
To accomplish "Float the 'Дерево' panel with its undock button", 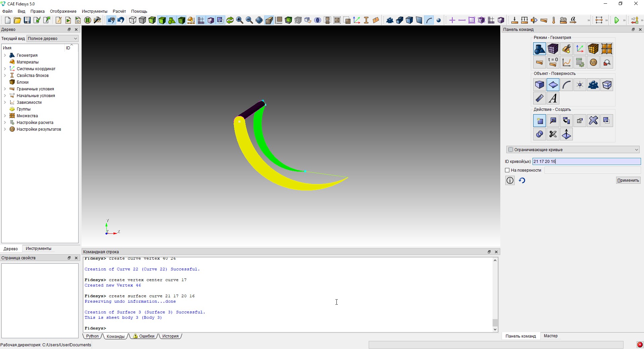I will point(69,29).
